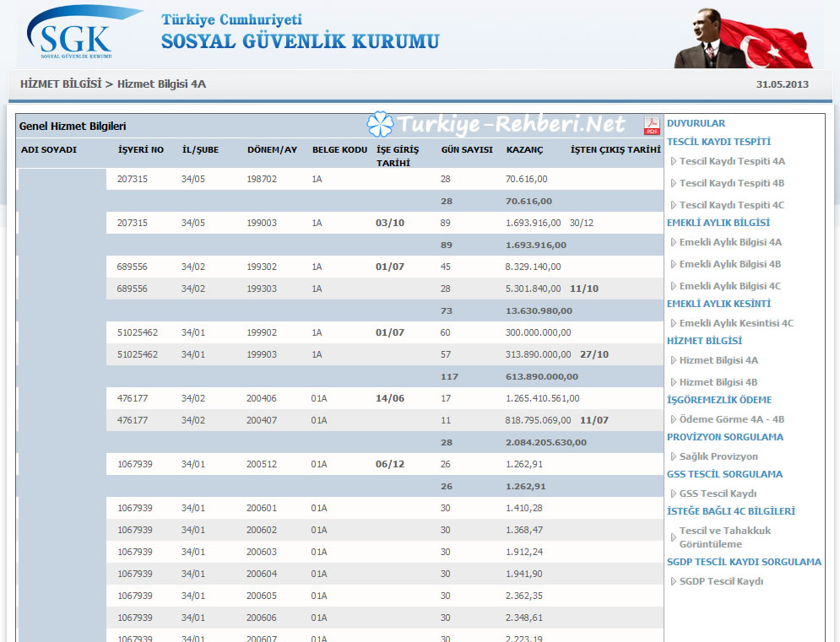Image resolution: width=840 pixels, height=642 pixels.
Task: Open Ödeme Görme 4A - 4B
Action: coord(732,419)
